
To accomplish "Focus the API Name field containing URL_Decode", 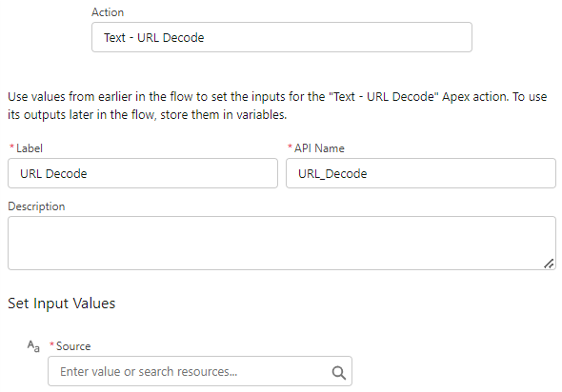I will 421,173.
